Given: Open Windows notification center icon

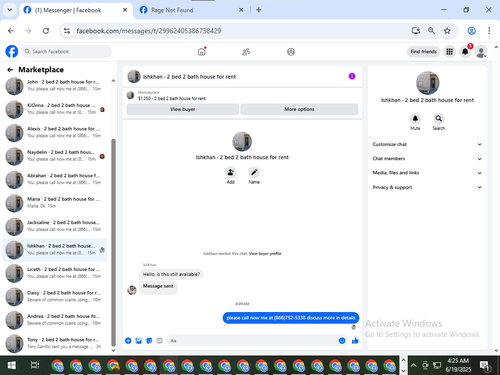Looking at the screenshot, I should point(485,366).
